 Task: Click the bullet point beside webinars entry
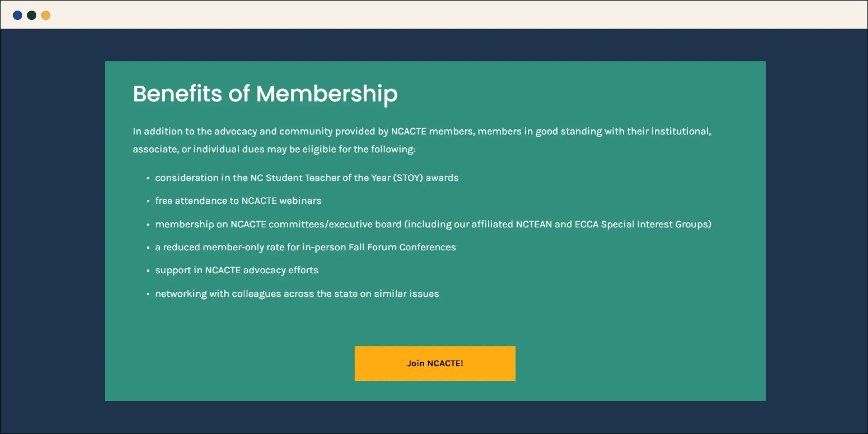pyautogui.click(x=148, y=201)
